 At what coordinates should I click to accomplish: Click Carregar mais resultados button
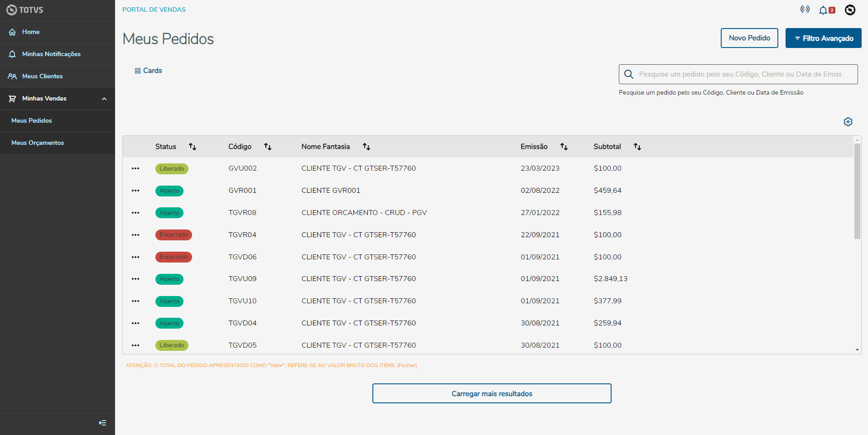(492, 394)
